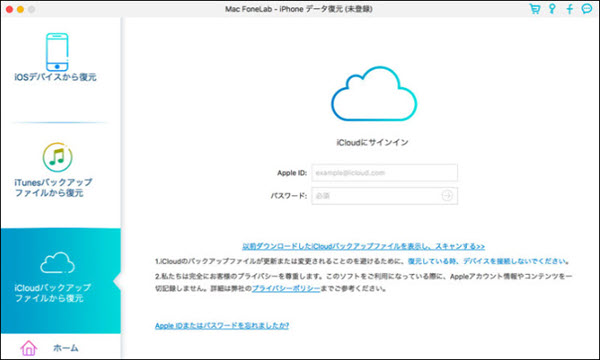Click the パスワード: field label
The image size is (600, 360).
289,196
